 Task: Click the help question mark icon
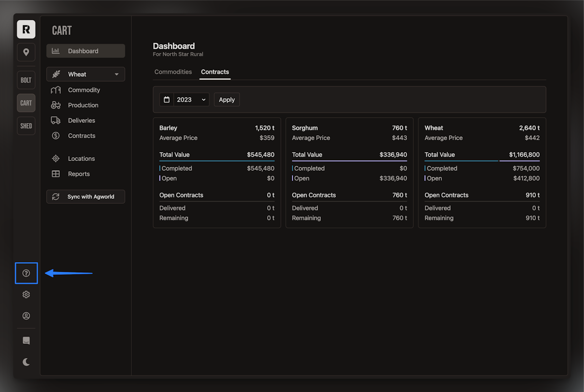click(x=26, y=273)
